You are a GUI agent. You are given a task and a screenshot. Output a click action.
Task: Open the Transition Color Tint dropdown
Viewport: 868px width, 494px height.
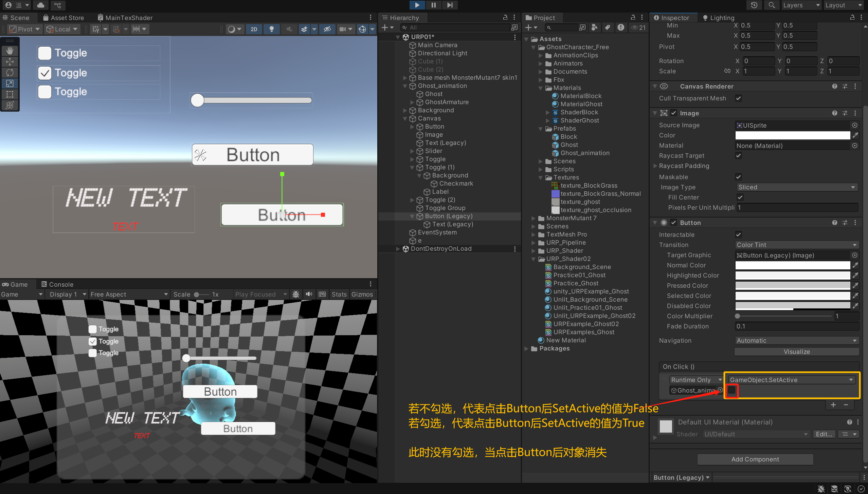tap(796, 245)
